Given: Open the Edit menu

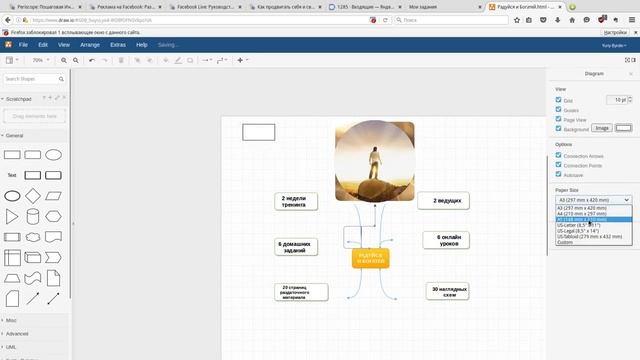Looking at the screenshot, I should tap(43, 45).
